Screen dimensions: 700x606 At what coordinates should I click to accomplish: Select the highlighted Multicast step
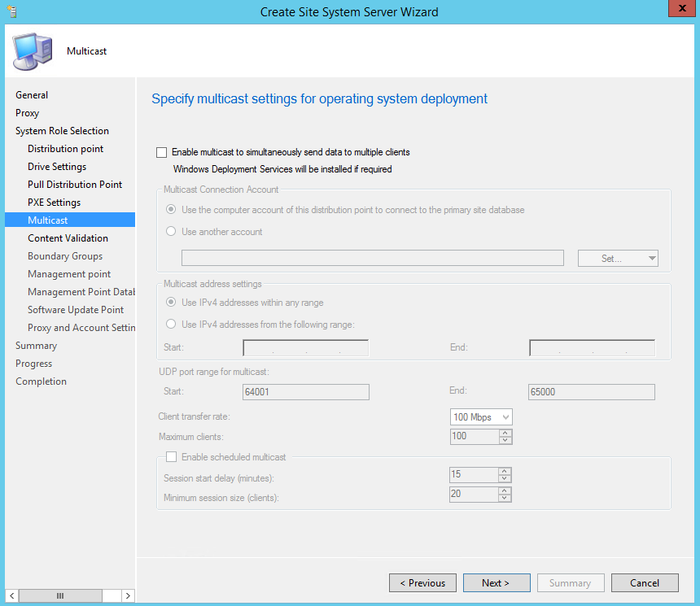coord(70,220)
